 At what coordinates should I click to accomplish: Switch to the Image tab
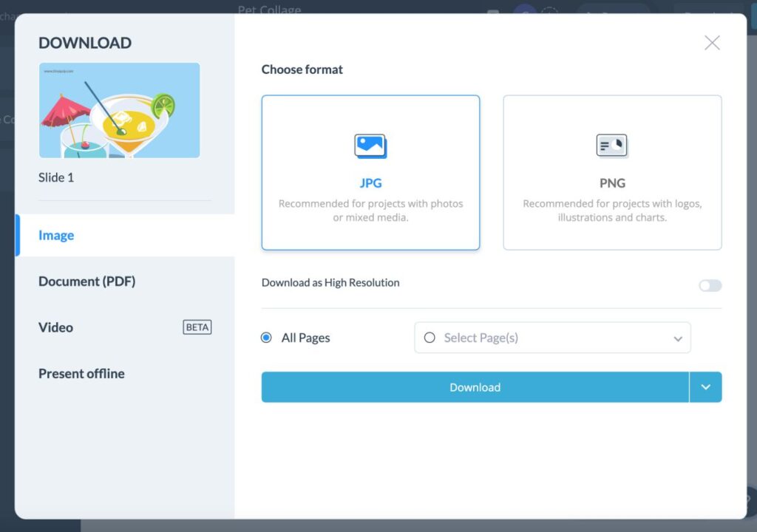(x=56, y=236)
